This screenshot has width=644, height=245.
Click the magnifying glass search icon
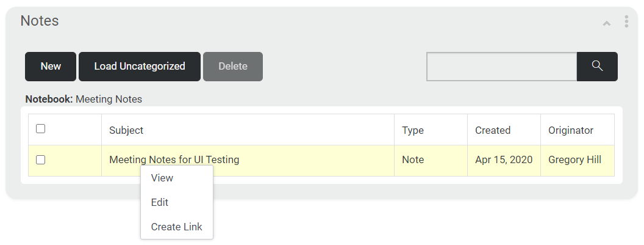click(x=597, y=67)
